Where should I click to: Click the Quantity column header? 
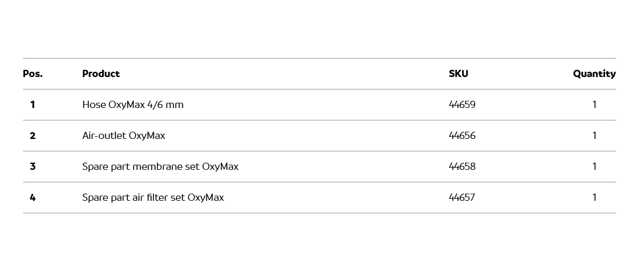[594, 74]
